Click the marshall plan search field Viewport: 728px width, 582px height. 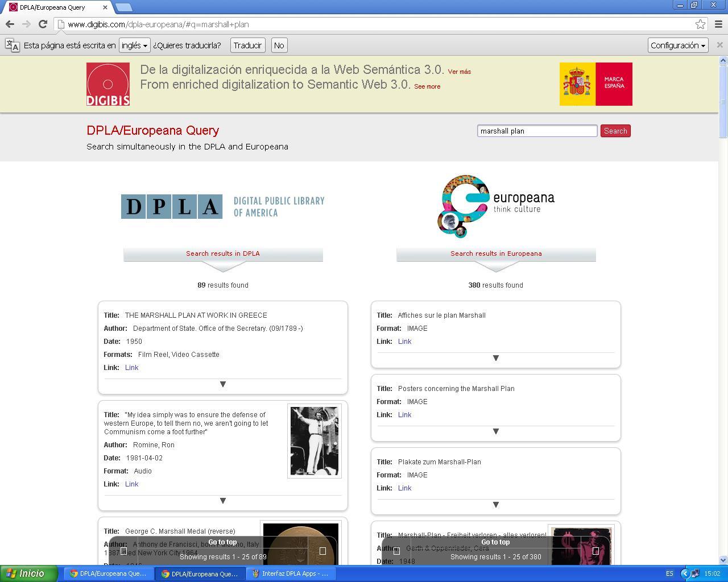pos(536,131)
